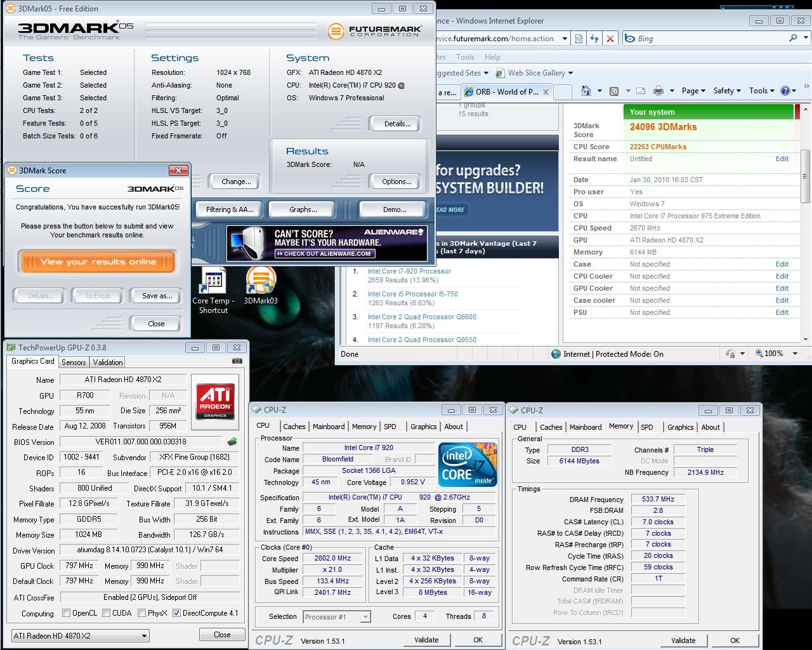812x650 pixels.
Task: Switch to the Sensors tab in GPU-Z
Action: pos(74,362)
